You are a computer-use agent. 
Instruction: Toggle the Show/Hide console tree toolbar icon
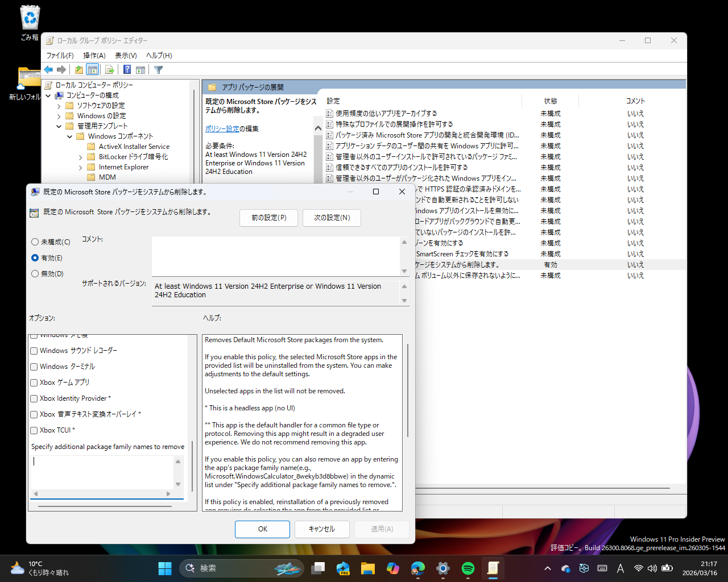(x=93, y=70)
